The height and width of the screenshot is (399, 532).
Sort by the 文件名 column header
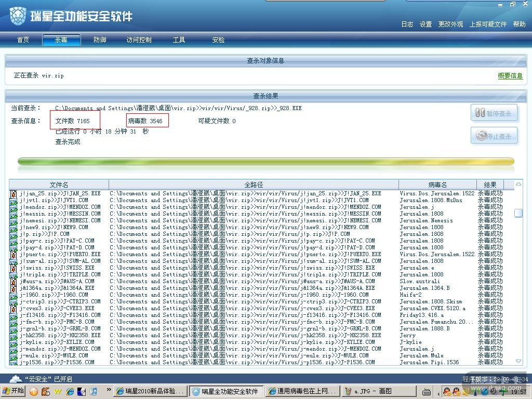[x=59, y=184]
